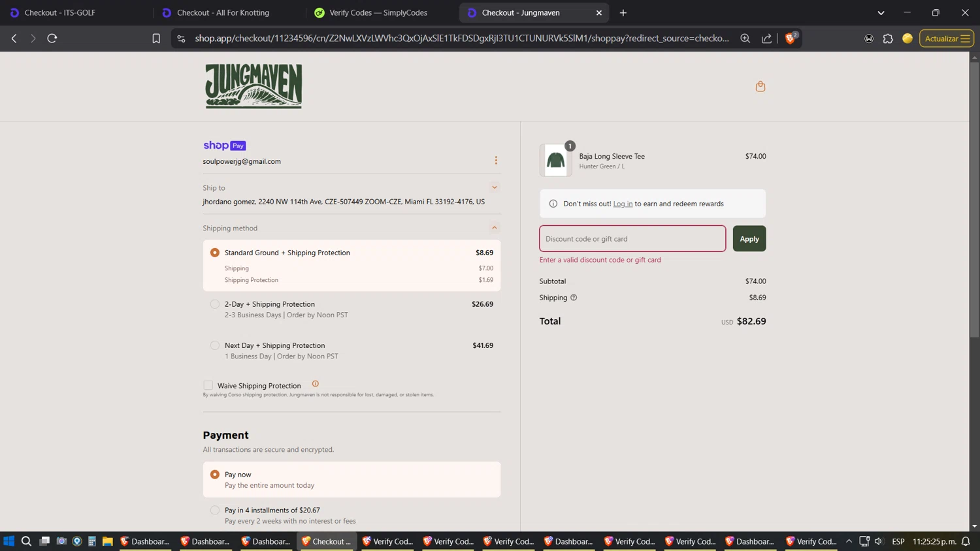Go back in browser history
This screenshot has height=551, width=980.
(x=14, y=39)
